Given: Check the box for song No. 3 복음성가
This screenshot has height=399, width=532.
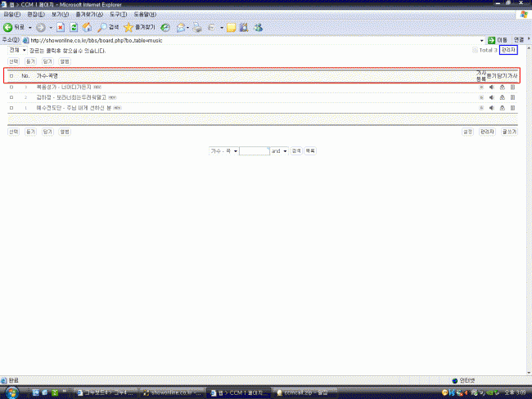Looking at the screenshot, I should click(11, 87).
